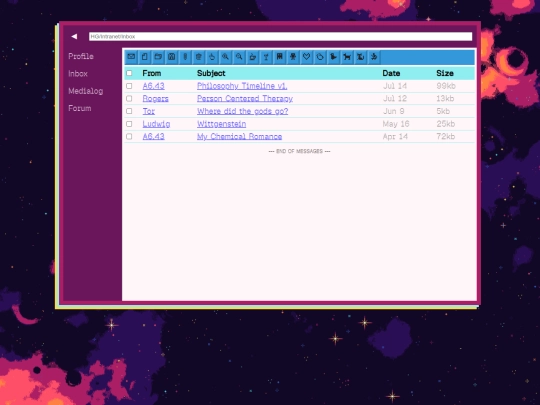The width and height of the screenshot is (540, 405).
Task: Open the Philosophy Timeline v1 message
Action: click(242, 86)
